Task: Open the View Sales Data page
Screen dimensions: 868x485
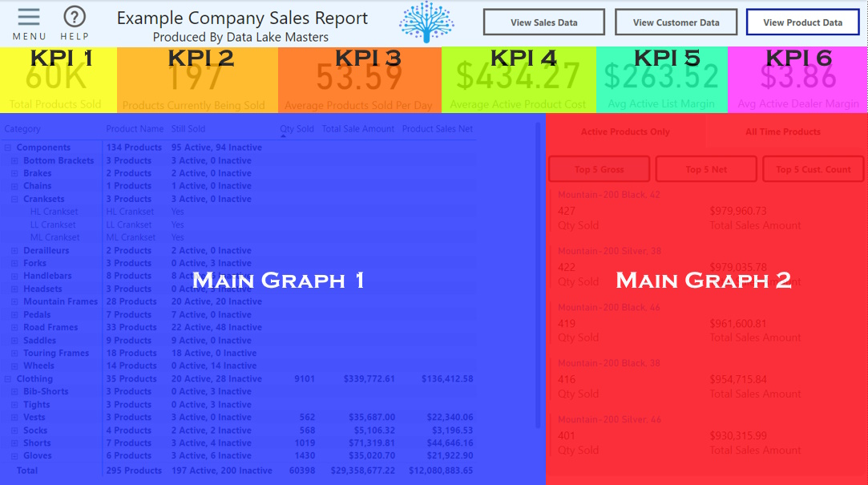Action: [x=543, y=22]
